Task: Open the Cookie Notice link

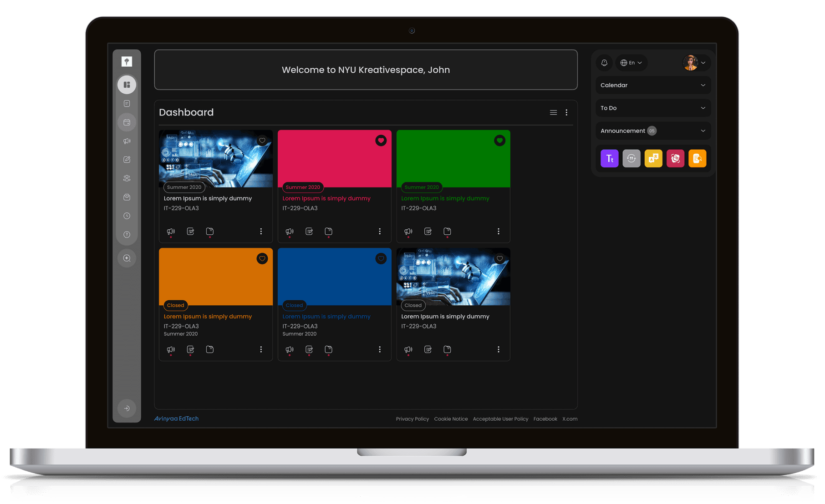Action: pos(451,419)
